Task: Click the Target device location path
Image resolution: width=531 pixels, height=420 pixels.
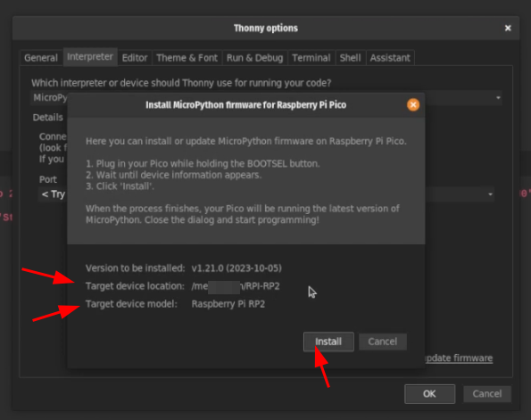Action: point(236,286)
